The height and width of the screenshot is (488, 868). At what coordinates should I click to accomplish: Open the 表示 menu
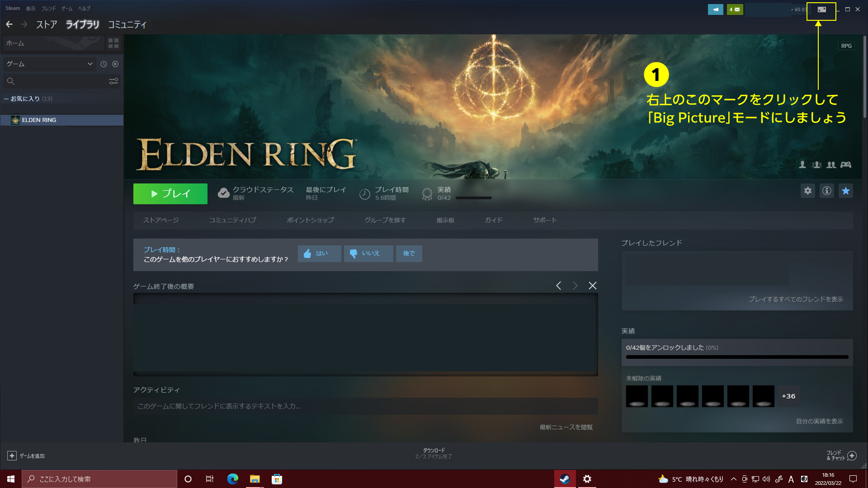(31, 9)
